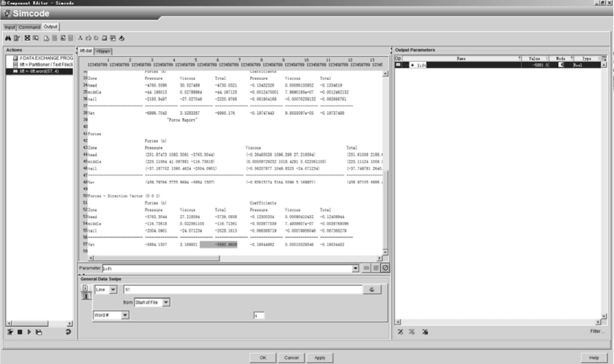The image size is (614, 364).
Task: Click the shadowed-square toolbar icon
Action: click(105, 38)
